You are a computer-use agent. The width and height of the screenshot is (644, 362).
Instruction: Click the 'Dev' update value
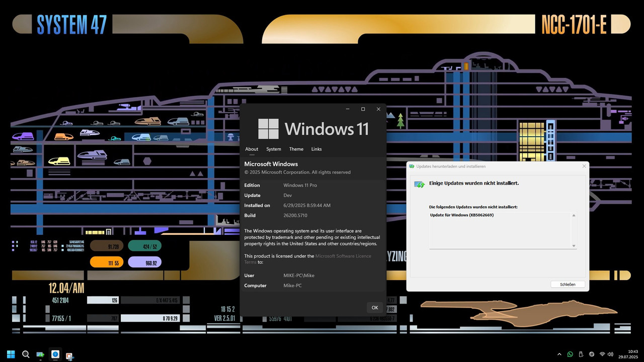[288, 195]
